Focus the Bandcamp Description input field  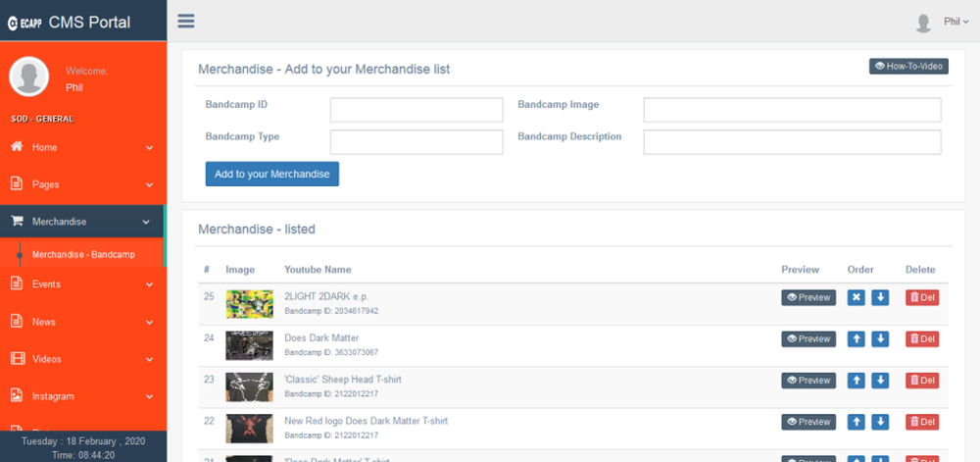(792, 142)
